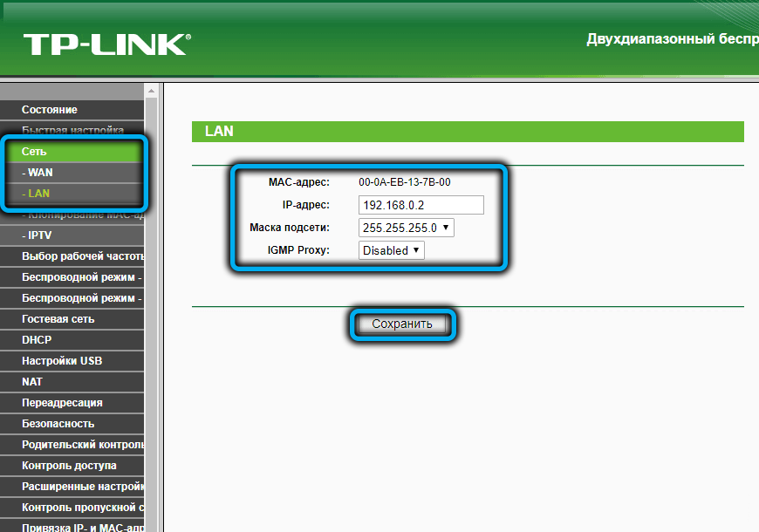The height and width of the screenshot is (532, 759).
Task: Open the Гостевая сеть menu item
Action: 58,319
